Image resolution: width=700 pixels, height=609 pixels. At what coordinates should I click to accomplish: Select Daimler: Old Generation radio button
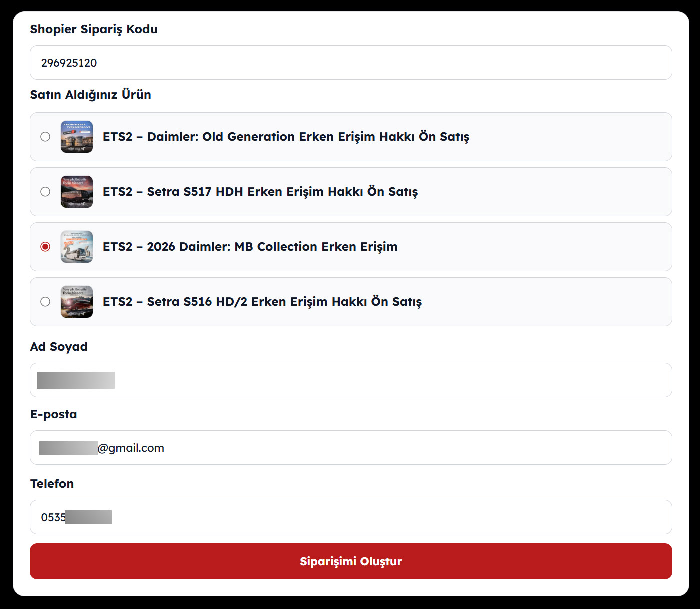tap(45, 137)
